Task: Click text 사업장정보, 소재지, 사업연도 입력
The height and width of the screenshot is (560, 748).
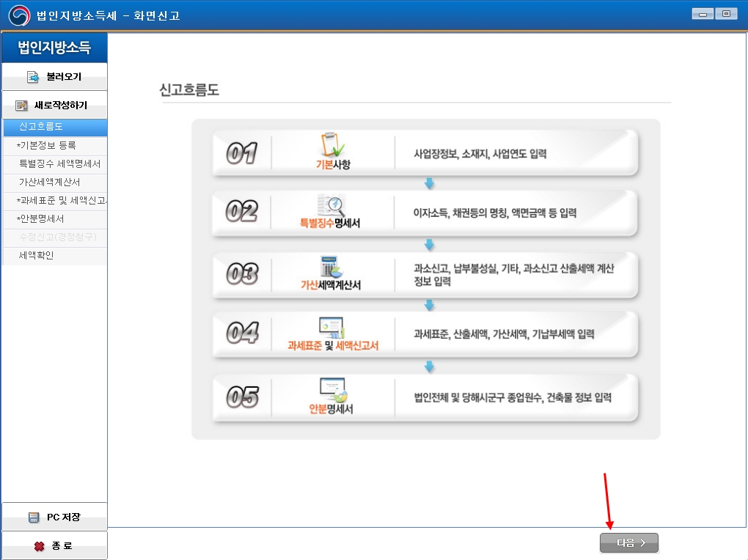Action: pyautogui.click(x=480, y=154)
